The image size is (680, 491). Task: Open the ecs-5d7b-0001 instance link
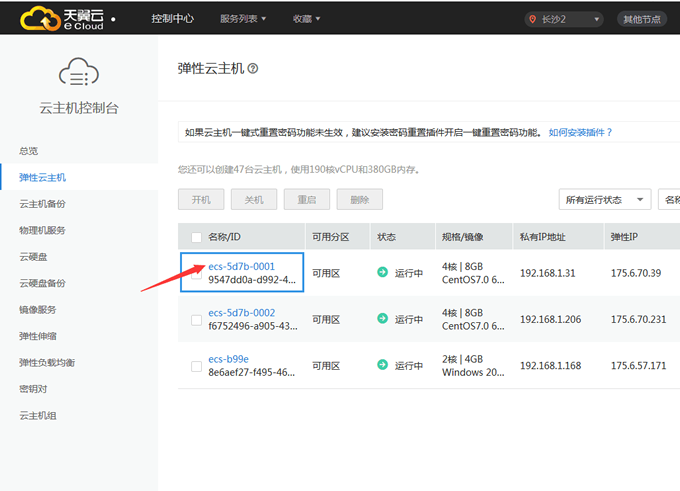pyautogui.click(x=242, y=266)
